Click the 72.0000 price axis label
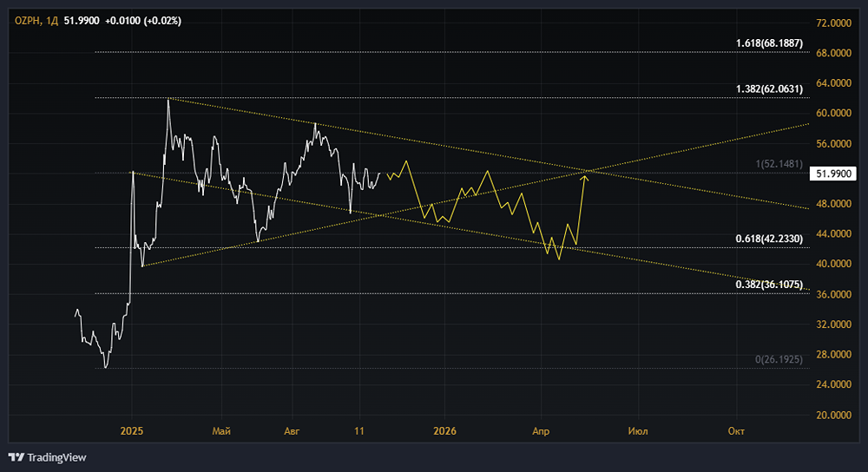The image size is (868, 472). point(833,23)
